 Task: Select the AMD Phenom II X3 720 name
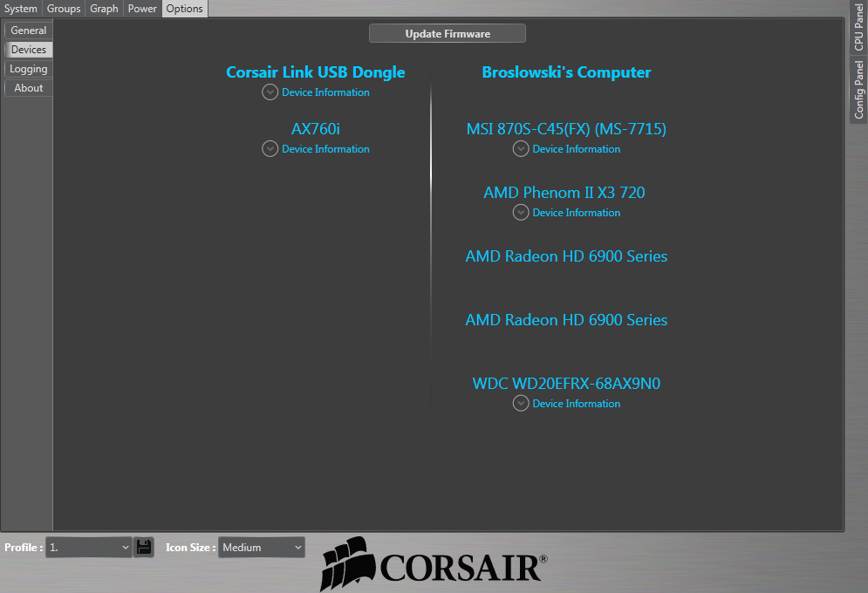(x=564, y=193)
